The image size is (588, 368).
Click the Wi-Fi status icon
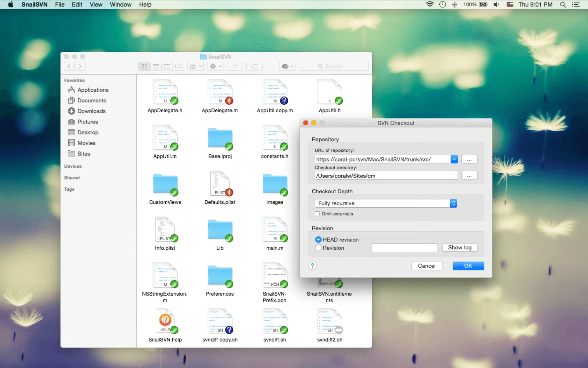point(430,4)
